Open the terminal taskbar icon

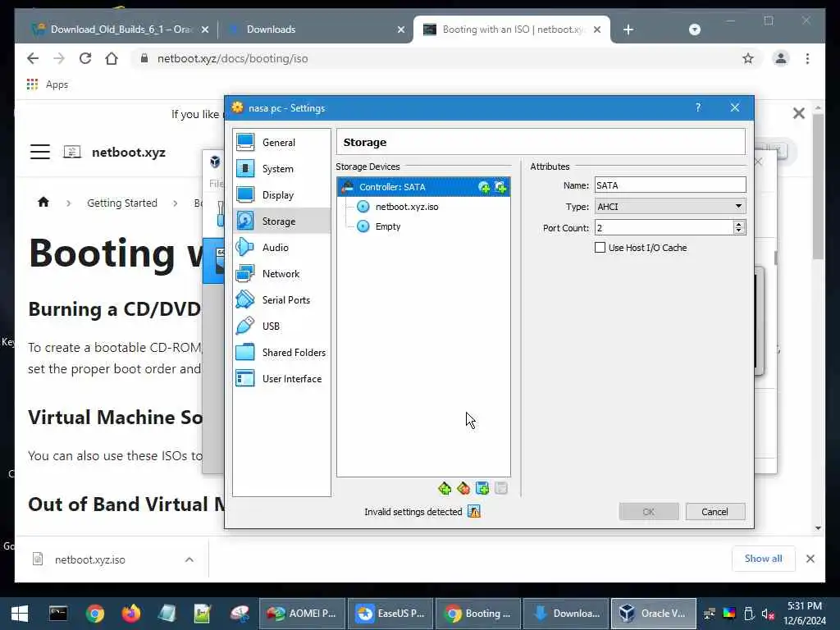coord(58,614)
